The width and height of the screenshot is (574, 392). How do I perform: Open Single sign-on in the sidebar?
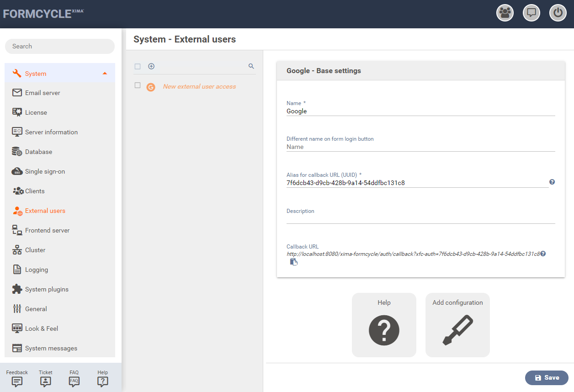point(45,171)
